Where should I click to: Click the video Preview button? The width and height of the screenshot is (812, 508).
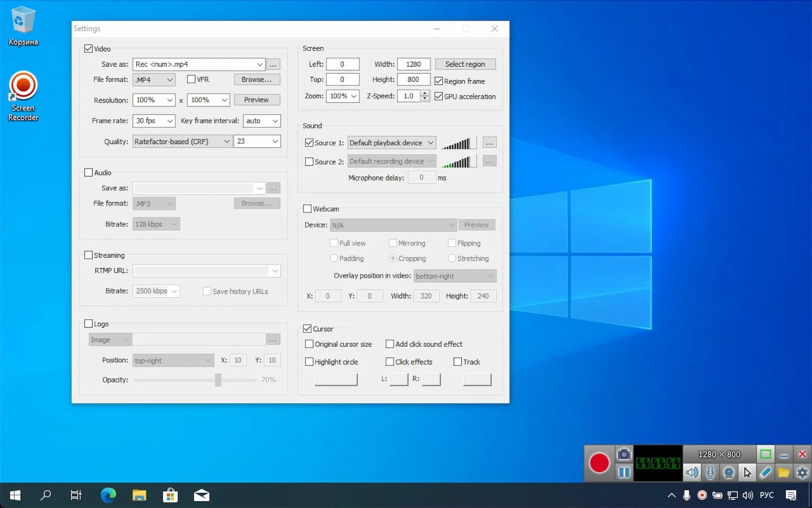pos(257,100)
